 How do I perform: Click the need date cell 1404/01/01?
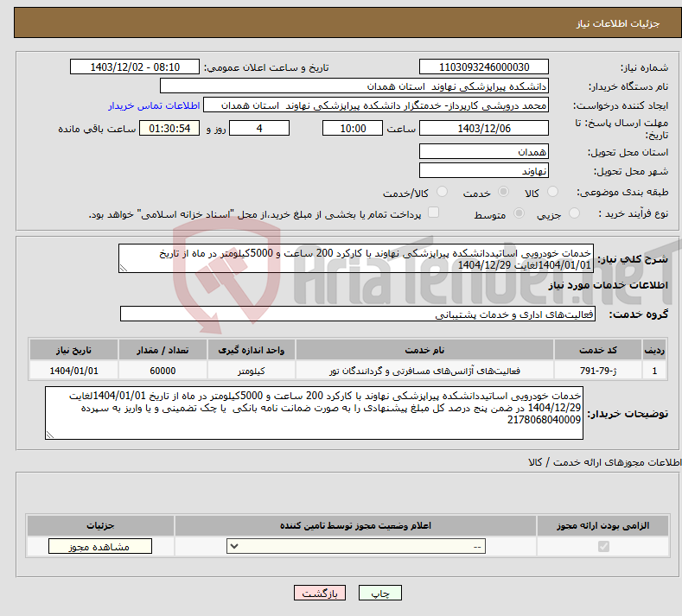click(74, 371)
